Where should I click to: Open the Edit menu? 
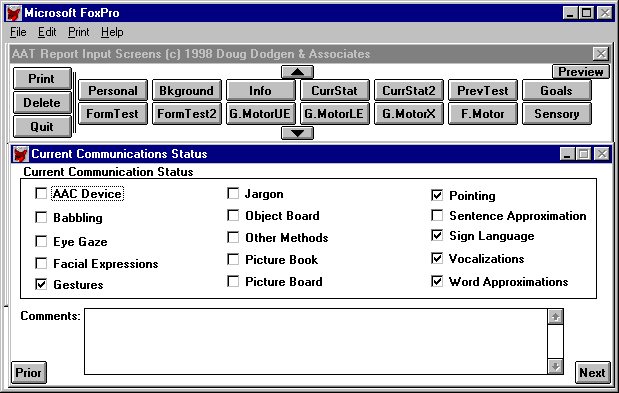click(x=47, y=32)
